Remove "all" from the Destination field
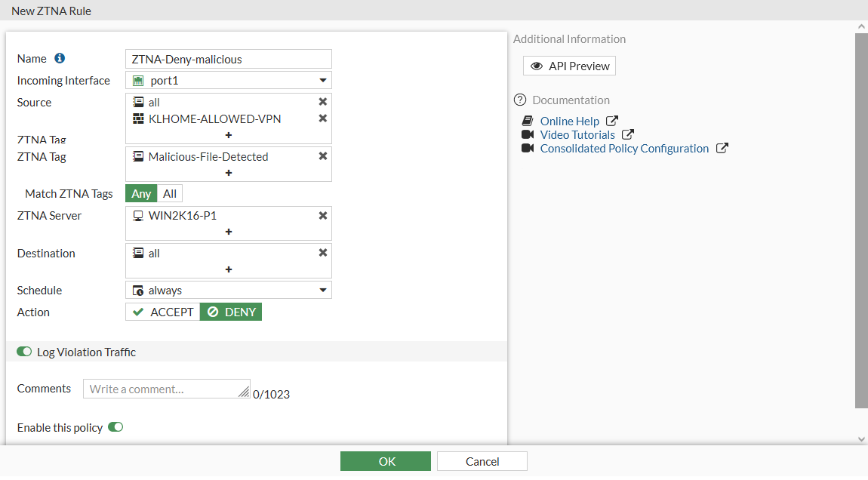 tap(323, 253)
